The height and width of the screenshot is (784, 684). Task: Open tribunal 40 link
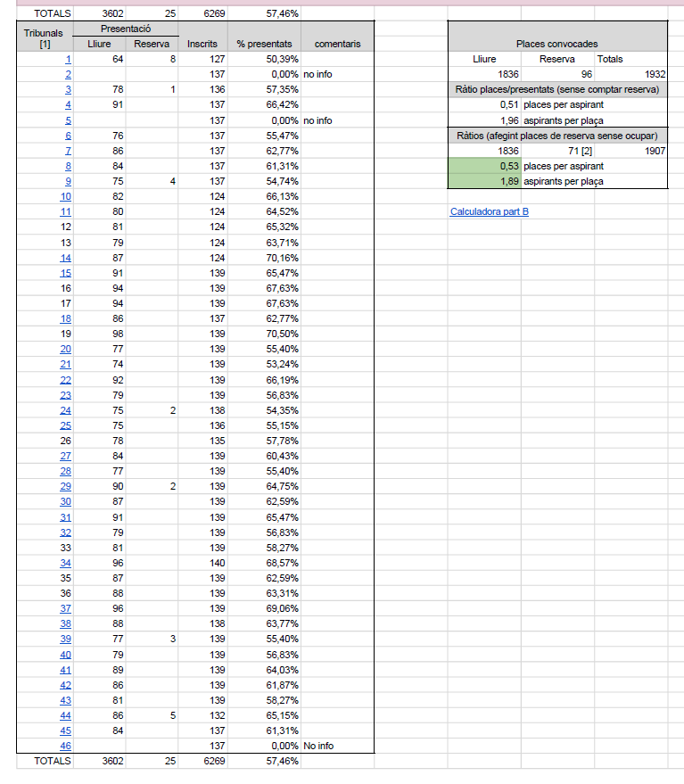point(65,655)
